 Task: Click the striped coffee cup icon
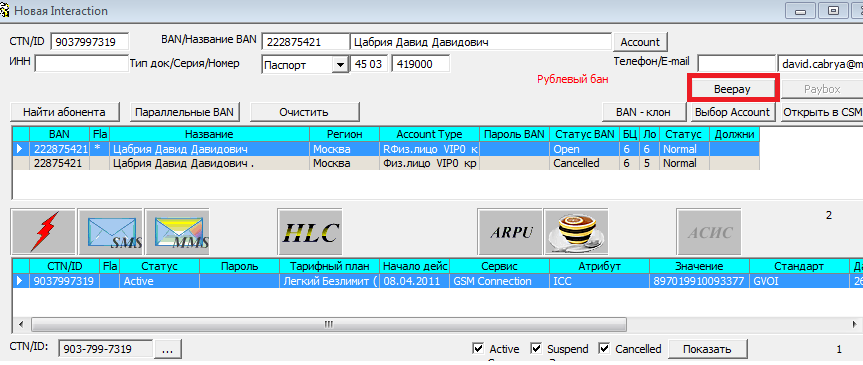tap(576, 231)
